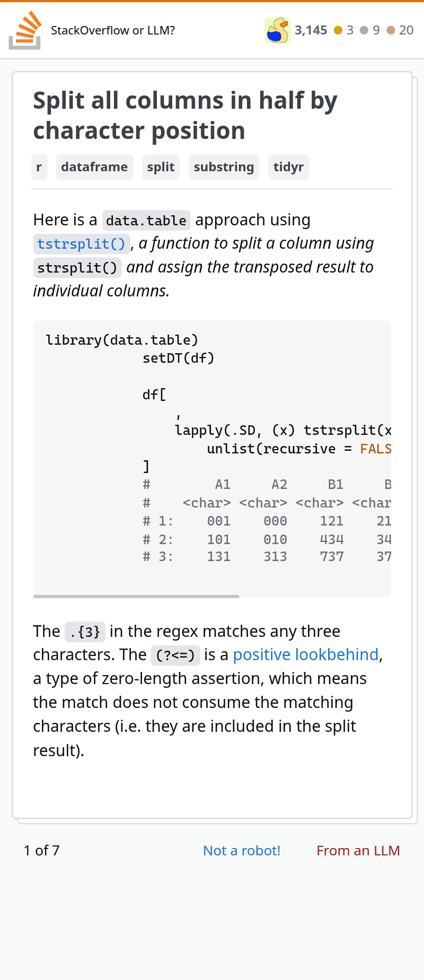Image resolution: width=424 pixels, height=980 pixels.
Task: Open the "positive lookbehind" link
Action: coord(306,655)
